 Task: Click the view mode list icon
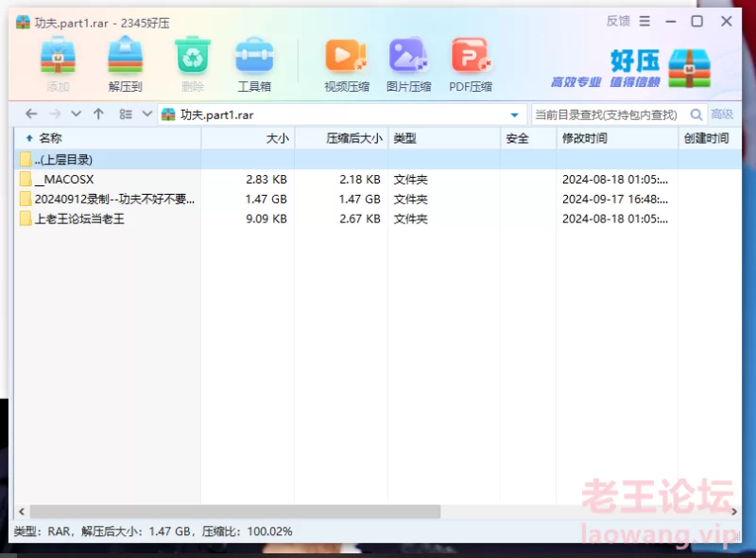(126, 113)
